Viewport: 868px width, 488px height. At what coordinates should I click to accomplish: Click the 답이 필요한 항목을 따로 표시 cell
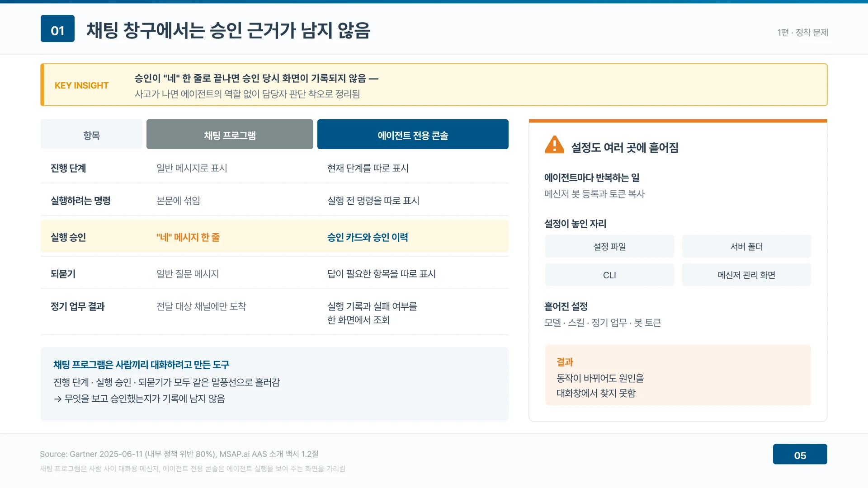coord(382,274)
